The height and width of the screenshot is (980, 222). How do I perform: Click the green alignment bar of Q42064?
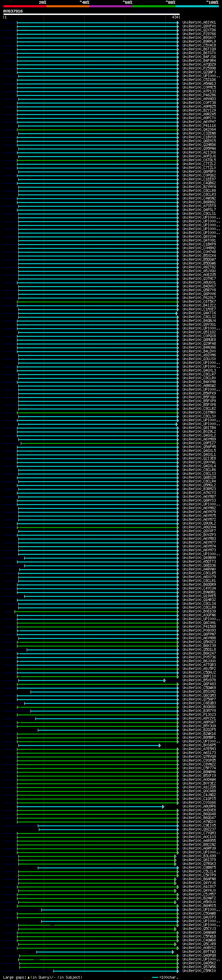(97, 130)
